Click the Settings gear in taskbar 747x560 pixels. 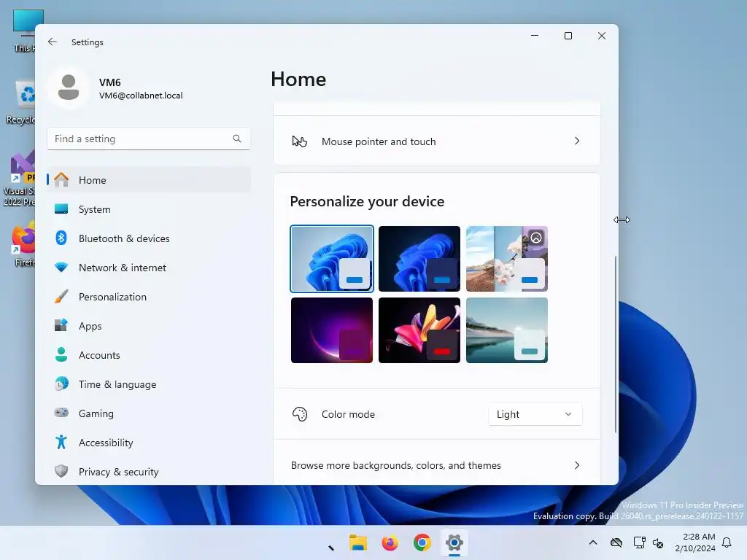click(454, 542)
